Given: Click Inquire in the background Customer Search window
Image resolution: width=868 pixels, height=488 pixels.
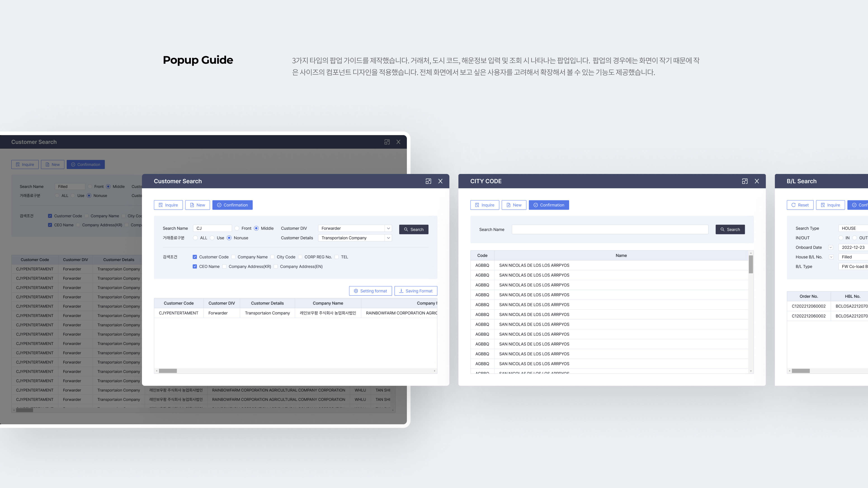Looking at the screenshot, I should (x=25, y=164).
